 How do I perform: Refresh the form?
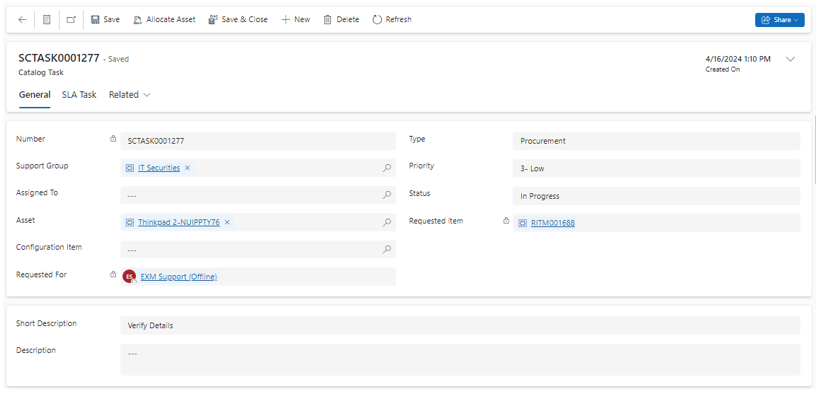(x=392, y=20)
